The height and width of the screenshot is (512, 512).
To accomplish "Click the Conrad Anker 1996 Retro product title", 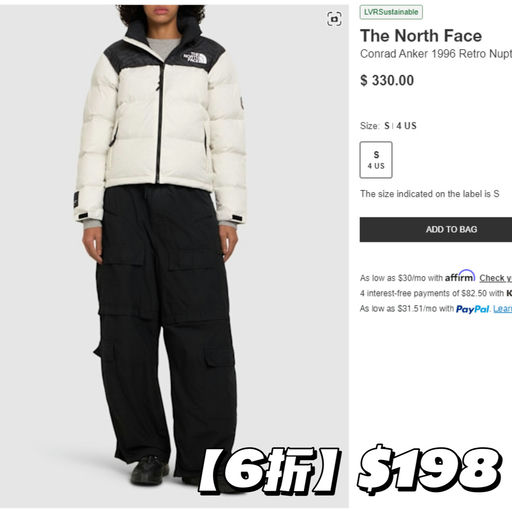I will pos(436,54).
